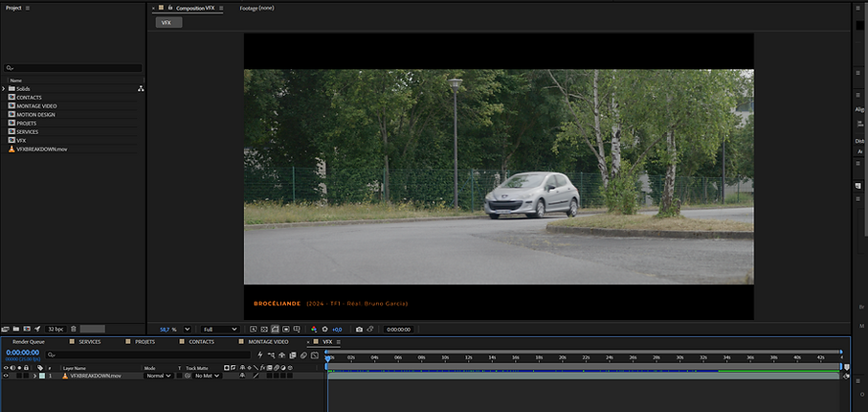Open the Full resolution dropdown
Image resolution: width=868 pixels, height=412 pixels.
(220, 330)
